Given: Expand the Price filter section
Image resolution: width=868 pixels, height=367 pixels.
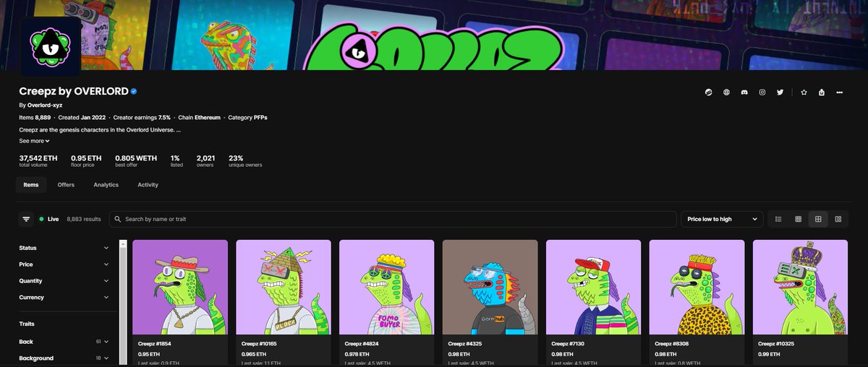Looking at the screenshot, I should [64, 264].
